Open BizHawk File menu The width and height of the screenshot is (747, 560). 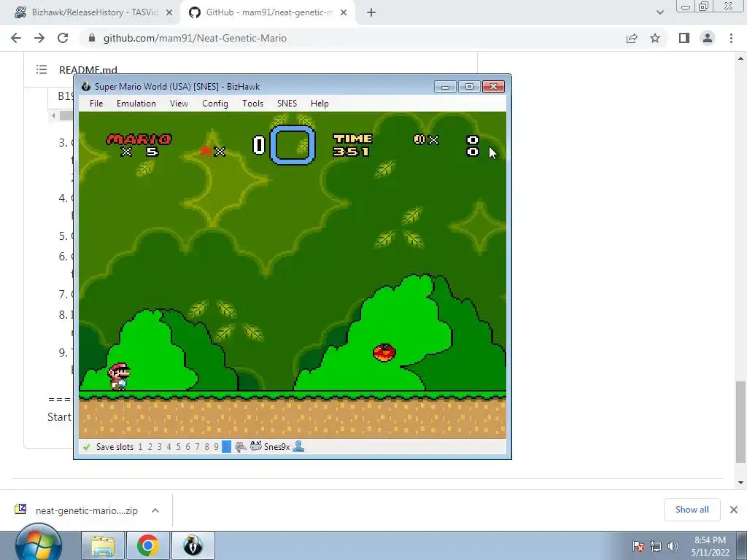(x=96, y=104)
